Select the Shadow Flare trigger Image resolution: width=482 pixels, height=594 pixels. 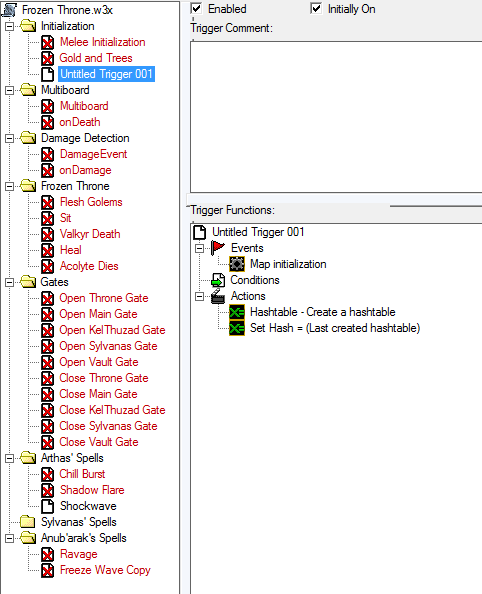[x=92, y=490]
